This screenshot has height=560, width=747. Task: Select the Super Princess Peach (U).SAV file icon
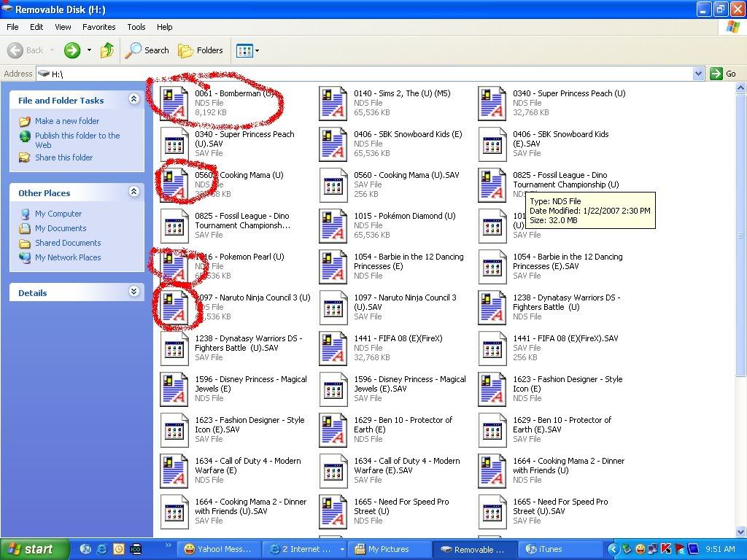click(174, 144)
